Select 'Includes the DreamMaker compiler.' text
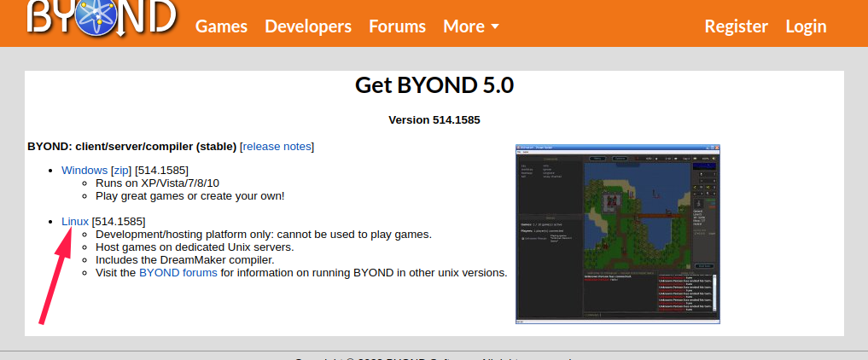 click(x=185, y=260)
